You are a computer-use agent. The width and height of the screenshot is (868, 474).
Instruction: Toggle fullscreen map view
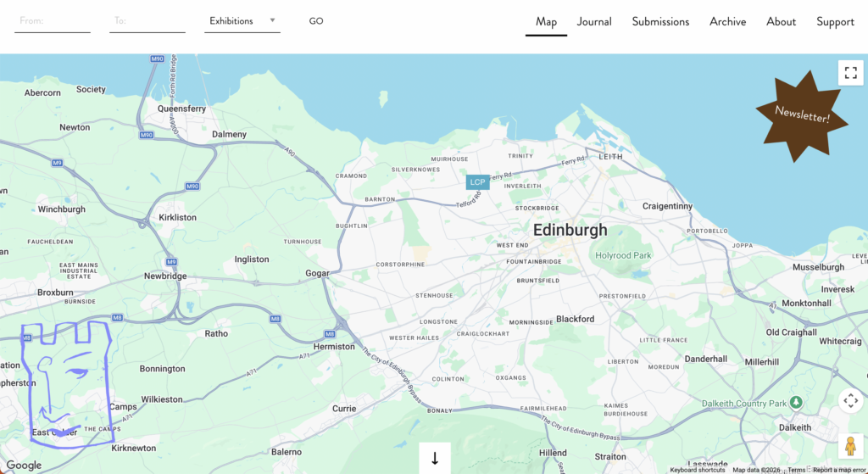[x=850, y=73]
